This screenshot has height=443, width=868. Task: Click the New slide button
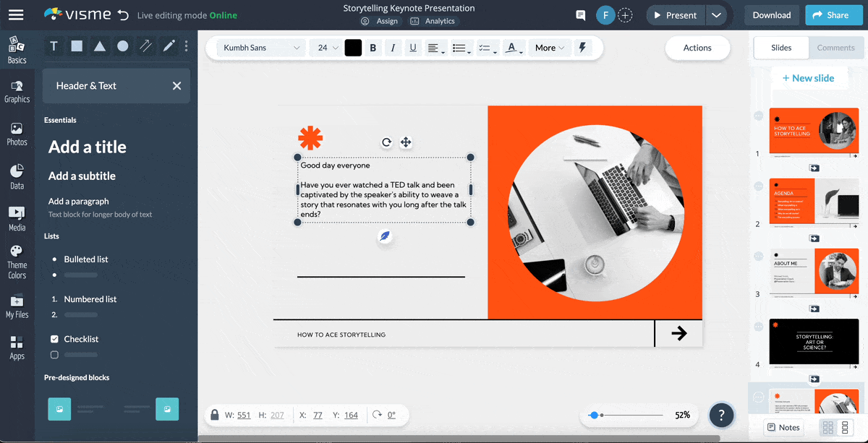point(809,77)
